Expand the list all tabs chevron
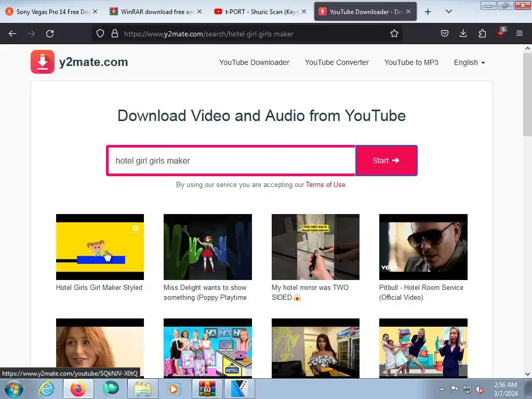The height and width of the screenshot is (399, 532). pos(448,11)
